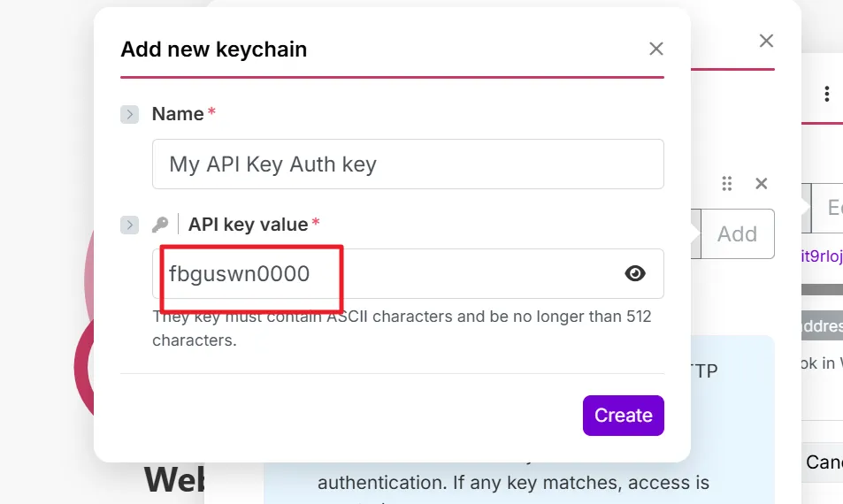Click the gray horizontal bar under purple link

tap(822, 289)
